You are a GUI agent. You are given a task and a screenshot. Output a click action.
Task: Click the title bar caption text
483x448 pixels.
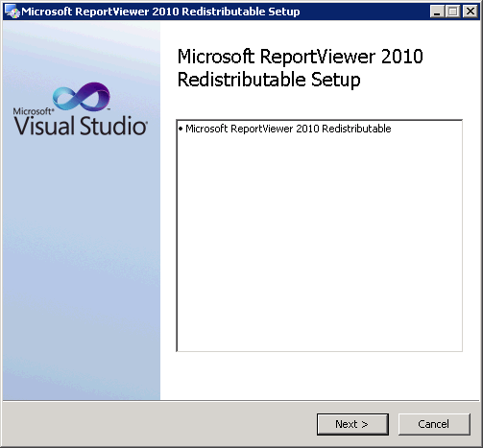160,12
